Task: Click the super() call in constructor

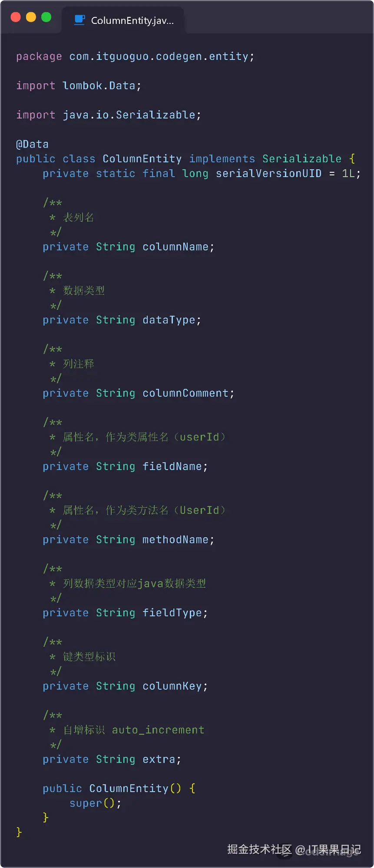Action: click(95, 803)
